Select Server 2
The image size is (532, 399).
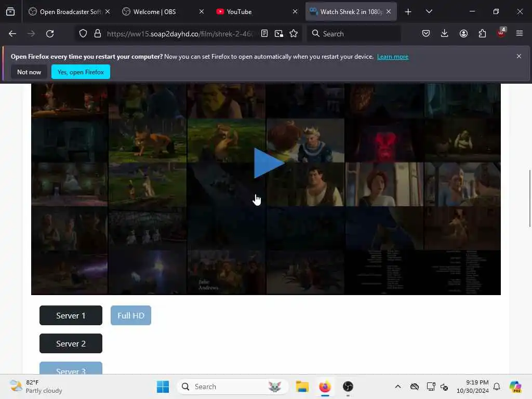coord(71,343)
